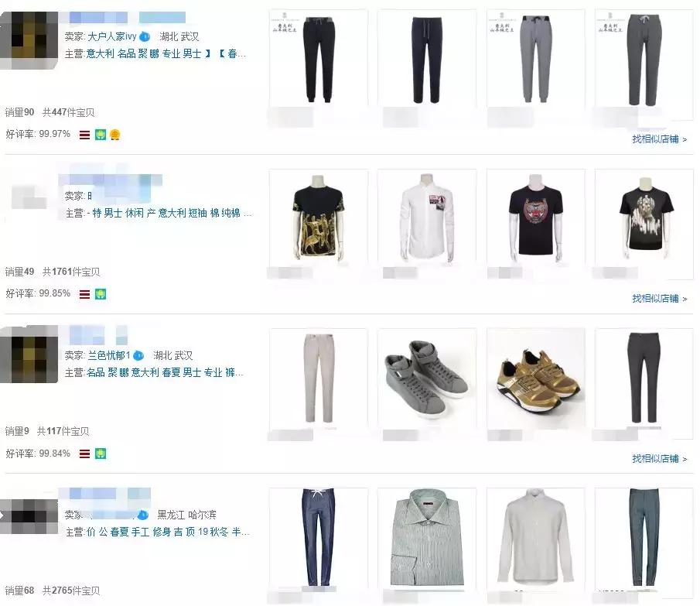Open seller link 大户人家ivy
This screenshot has width=700, height=606.
(x=112, y=36)
